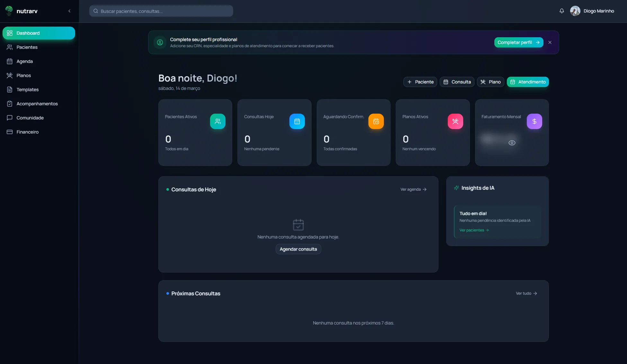Open Ver agenda from Consultas de Hoje
The width and height of the screenshot is (627, 364).
coord(413,189)
